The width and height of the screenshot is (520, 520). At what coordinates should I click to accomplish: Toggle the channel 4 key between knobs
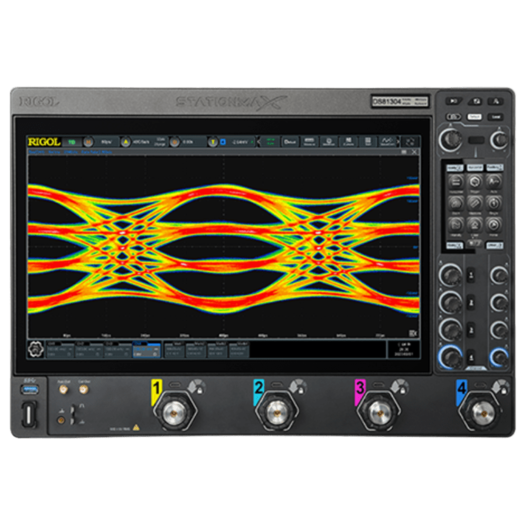[471, 358]
